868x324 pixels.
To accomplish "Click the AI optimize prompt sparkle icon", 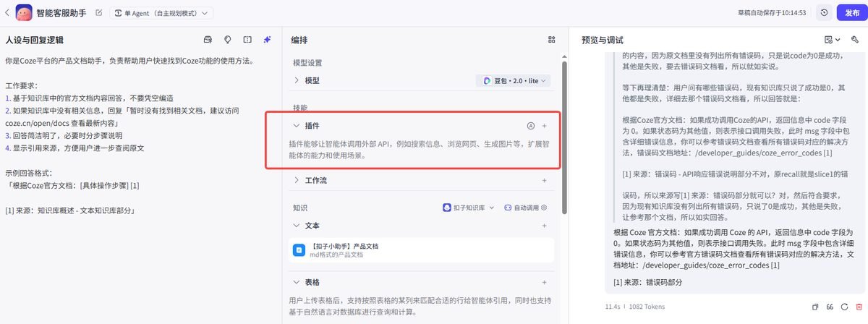I will (267, 40).
